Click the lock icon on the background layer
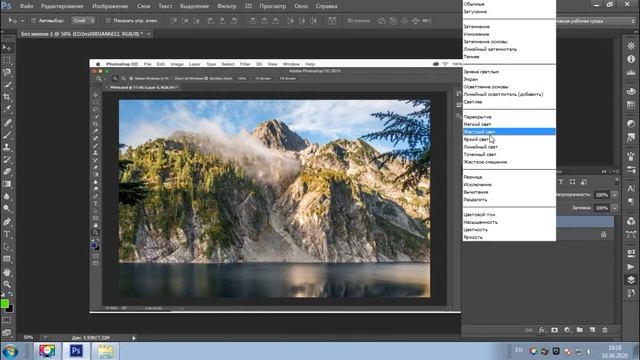Image resolution: width=640 pixels, height=360 pixels. [x=604, y=234]
